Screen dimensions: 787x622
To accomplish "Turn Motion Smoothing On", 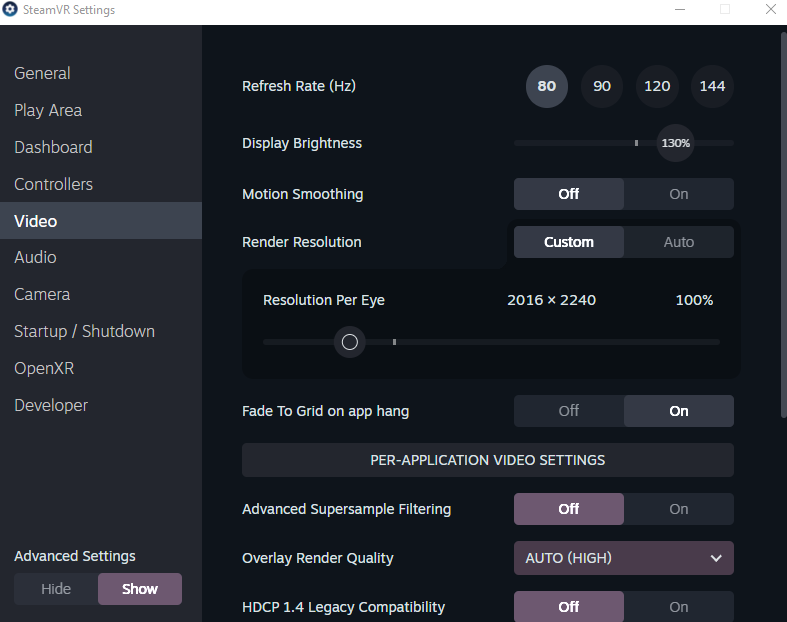I will (679, 194).
